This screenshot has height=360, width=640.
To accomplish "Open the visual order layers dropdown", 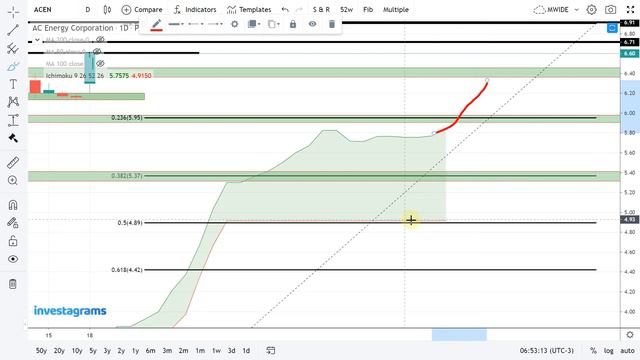I will [254, 24].
